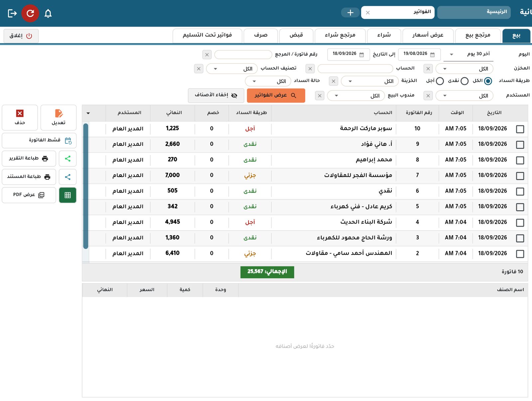The width and height of the screenshot is (532, 401).
Task: Open الرئيسية home tab
Action: [474, 12]
